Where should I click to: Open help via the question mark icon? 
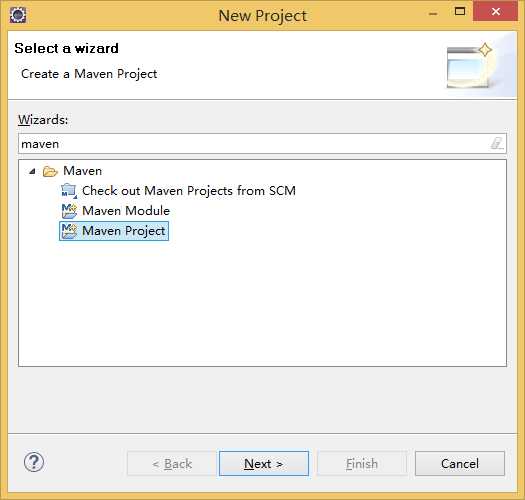pos(34,462)
